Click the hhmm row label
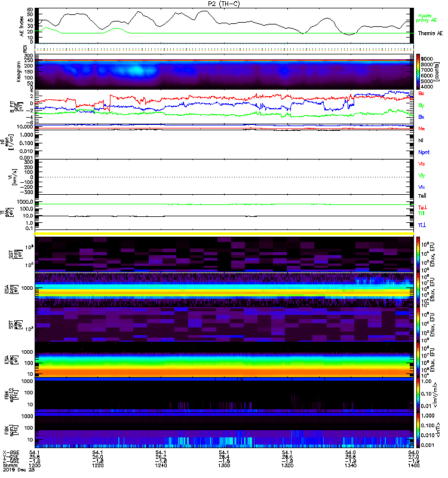 point(10,465)
